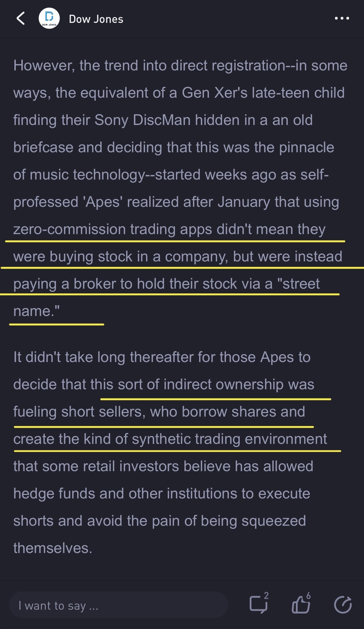
Task: Share the article with circular arrow icon
Action: (343, 605)
